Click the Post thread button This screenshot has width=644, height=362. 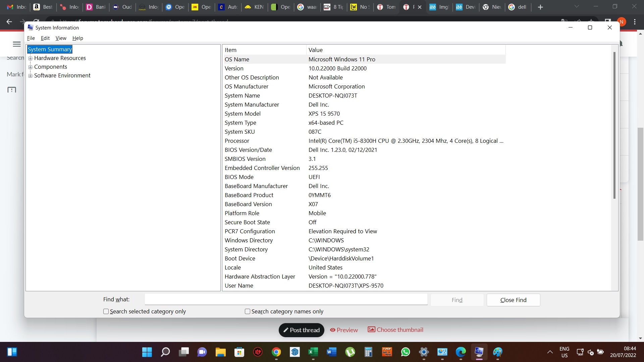302,330
